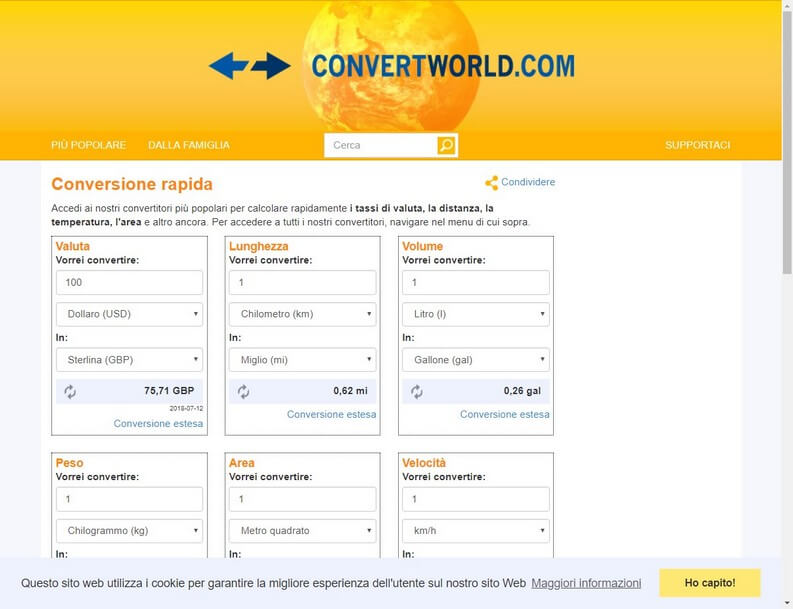Open the Litro (l) unit dropdown
The width and height of the screenshot is (793, 609).
476,314
